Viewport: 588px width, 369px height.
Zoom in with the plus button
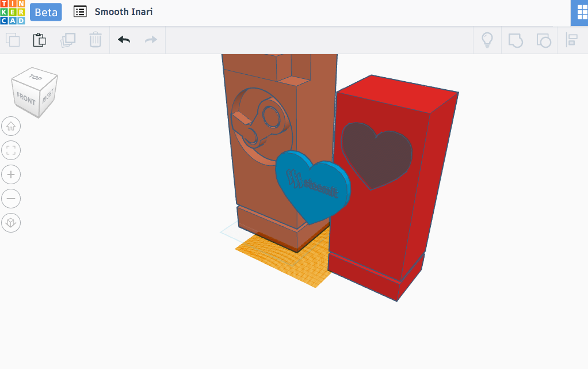click(11, 174)
